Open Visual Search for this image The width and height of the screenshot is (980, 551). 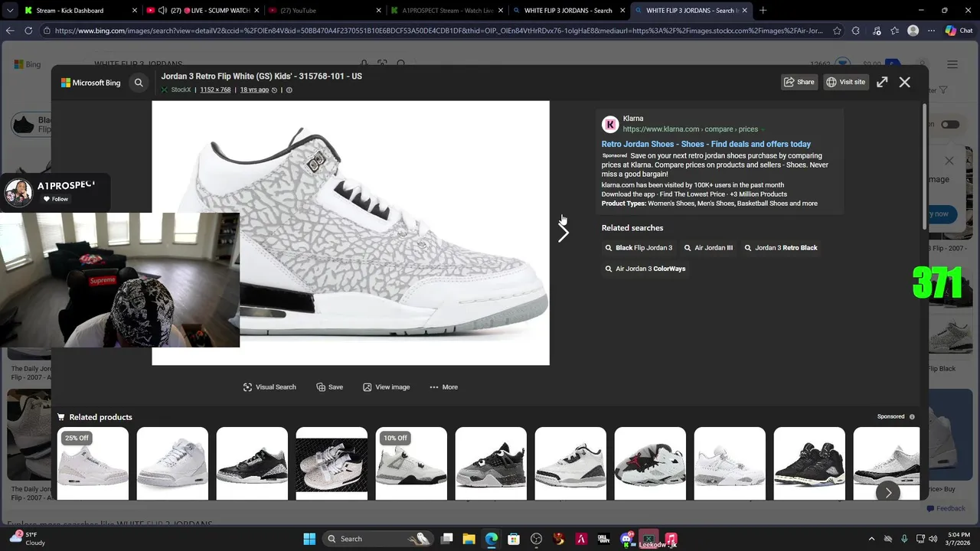coord(269,387)
